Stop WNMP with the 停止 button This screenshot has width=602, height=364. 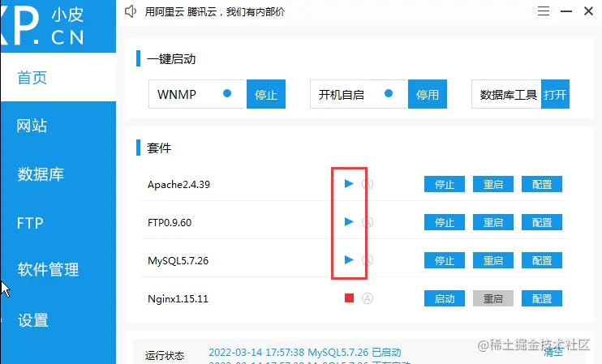pos(266,94)
